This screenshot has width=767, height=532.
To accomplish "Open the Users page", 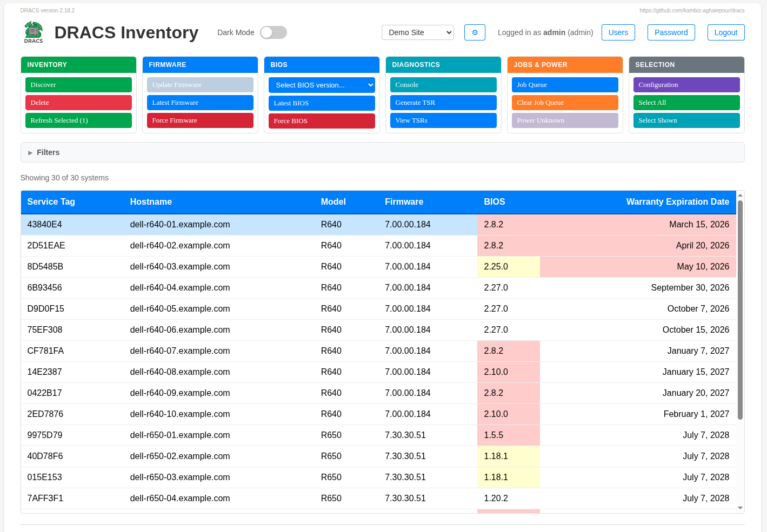I will (x=618, y=32).
